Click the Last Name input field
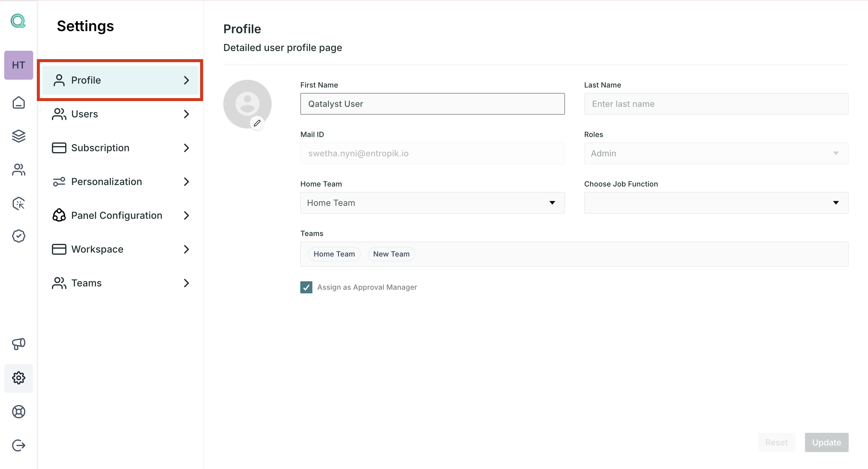The width and height of the screenshot is (868, 469). 716,104
